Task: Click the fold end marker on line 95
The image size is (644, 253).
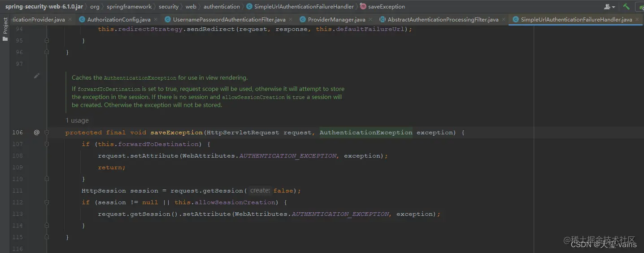Action: (x=47, y=41)
